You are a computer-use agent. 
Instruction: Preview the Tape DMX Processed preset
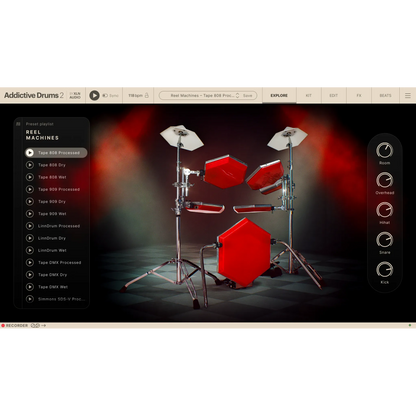click(x=30, y=262)
